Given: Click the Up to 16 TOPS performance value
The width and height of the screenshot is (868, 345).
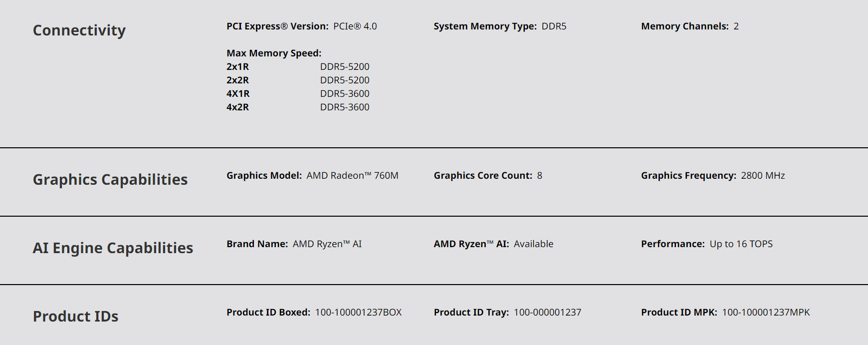Looking at the screenshot, I should (741, 244).
